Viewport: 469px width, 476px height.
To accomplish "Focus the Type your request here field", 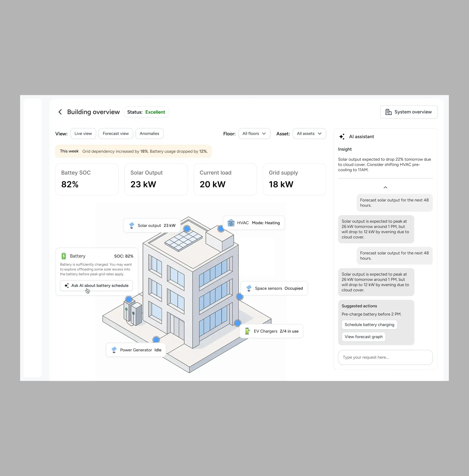I will [x=385, y=357].
